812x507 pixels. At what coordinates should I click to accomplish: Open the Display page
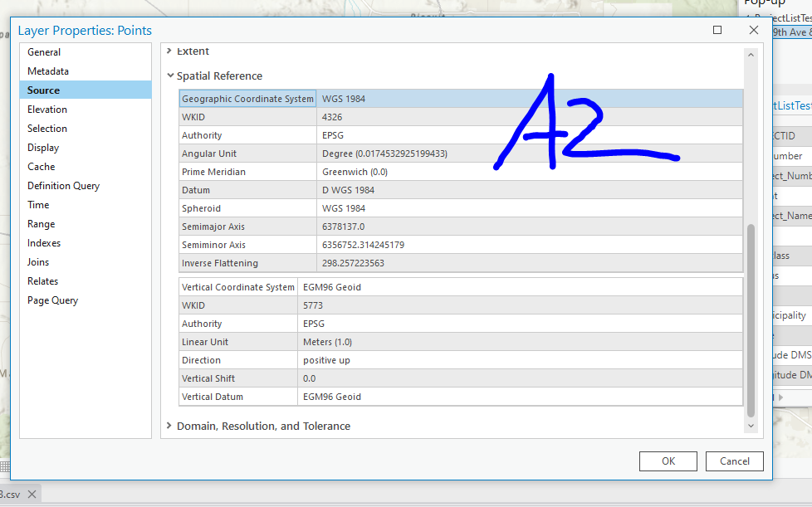[86, 148]
